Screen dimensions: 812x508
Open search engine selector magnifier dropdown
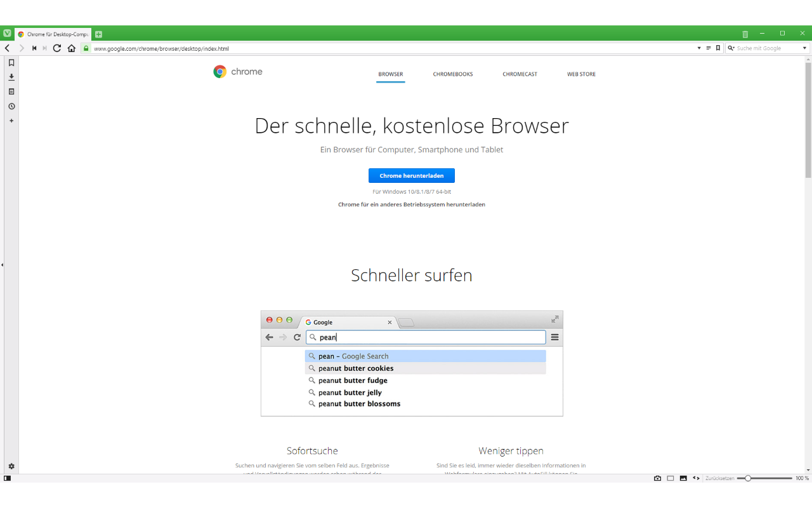[x=731, y=48]
